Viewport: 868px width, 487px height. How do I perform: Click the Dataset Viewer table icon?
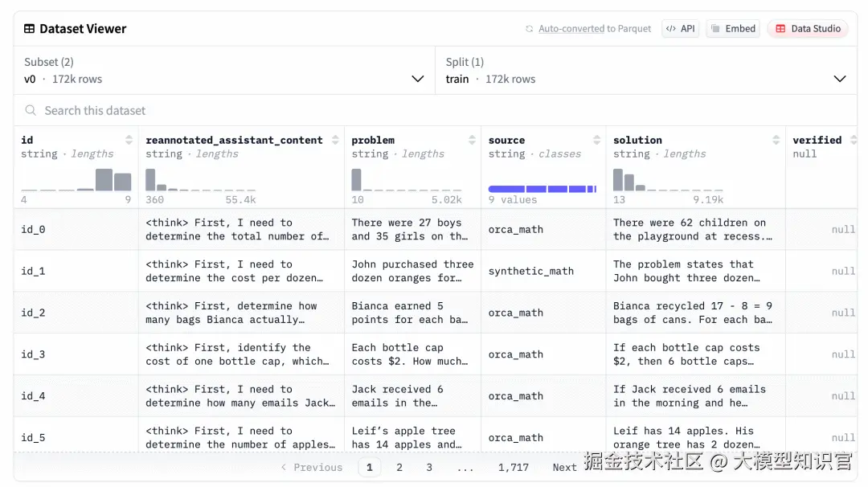(30, 29)
